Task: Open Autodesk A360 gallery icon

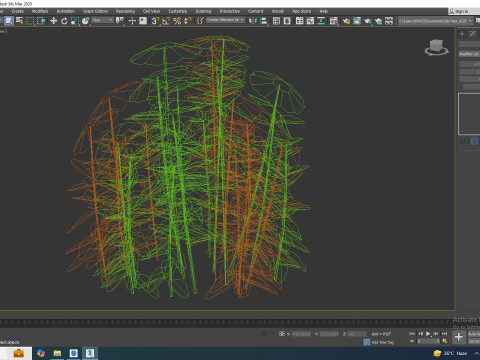Action: click(x=389, y=21)
